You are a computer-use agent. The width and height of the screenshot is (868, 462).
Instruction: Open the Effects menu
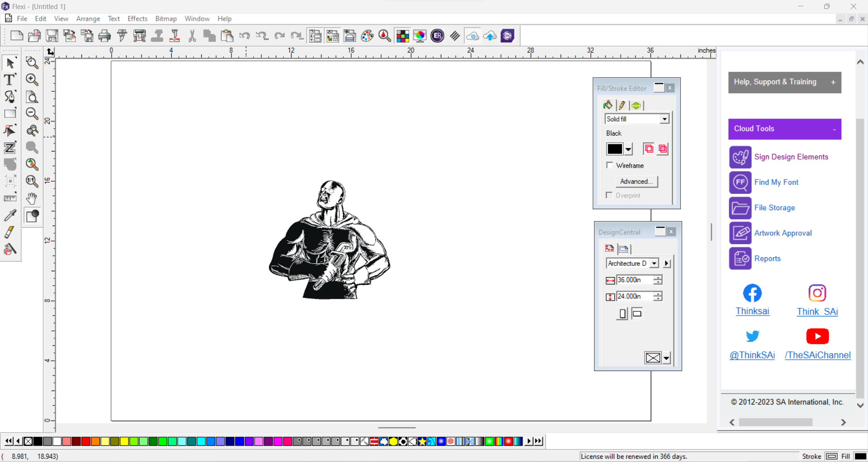click(137, 19)
